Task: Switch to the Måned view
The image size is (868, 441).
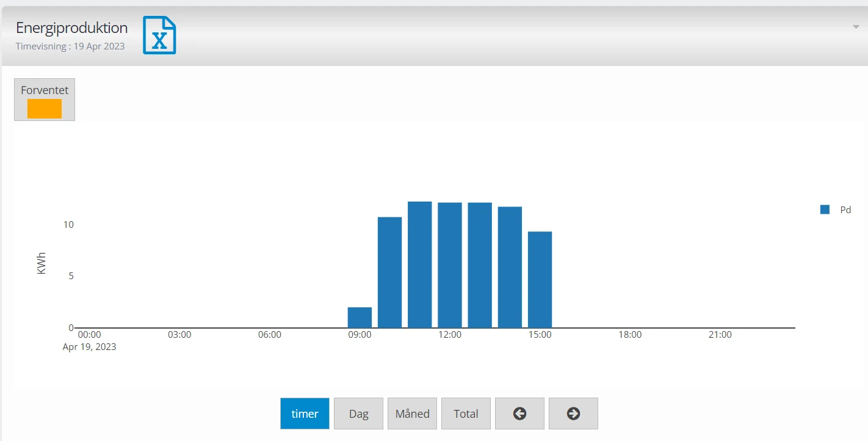Action: click(x=412, y=414)
